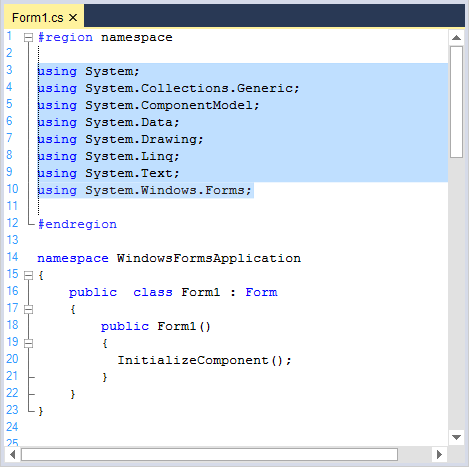The width and height of the screenshot is (469, 467).
Task: Click line number 10 in the gutter
Action: [x=12, y=189]
